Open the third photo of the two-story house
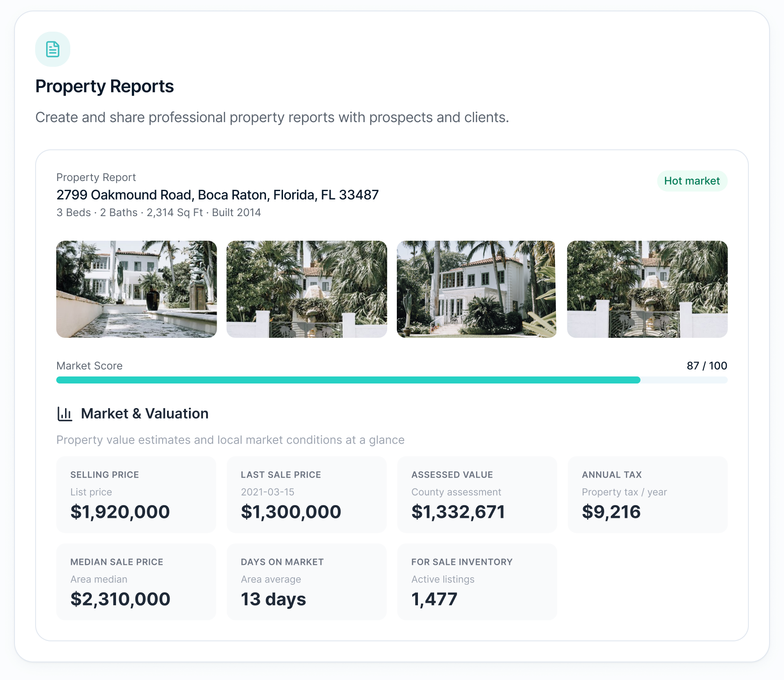 pyautogui.click(x=477, y=289)
